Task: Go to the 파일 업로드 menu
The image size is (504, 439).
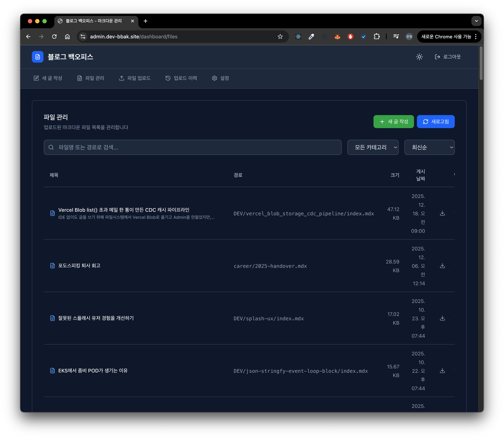Action: click(x=135, y=78)
